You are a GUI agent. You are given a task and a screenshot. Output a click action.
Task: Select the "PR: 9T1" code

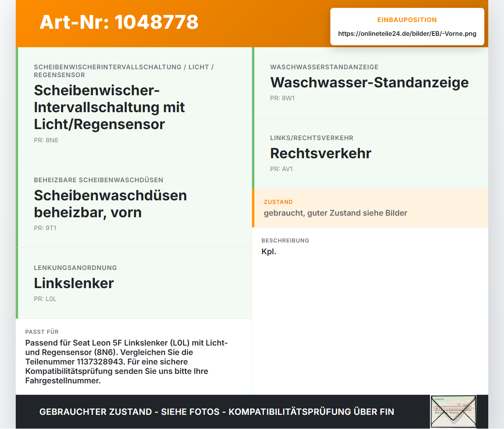(45, 228)
